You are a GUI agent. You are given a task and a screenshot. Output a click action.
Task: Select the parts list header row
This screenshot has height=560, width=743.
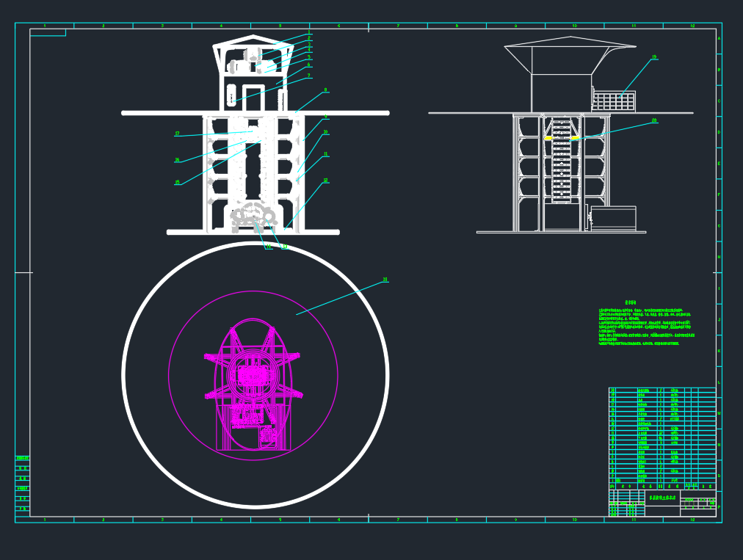click(x=662, y=486)
